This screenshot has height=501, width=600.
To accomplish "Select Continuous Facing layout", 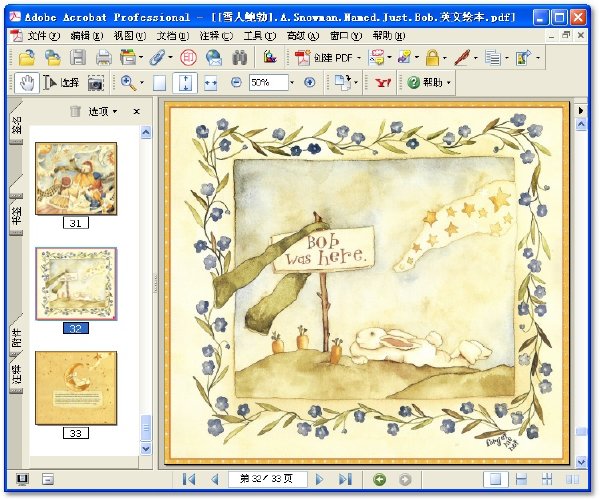I will click(x=547, y=479).
